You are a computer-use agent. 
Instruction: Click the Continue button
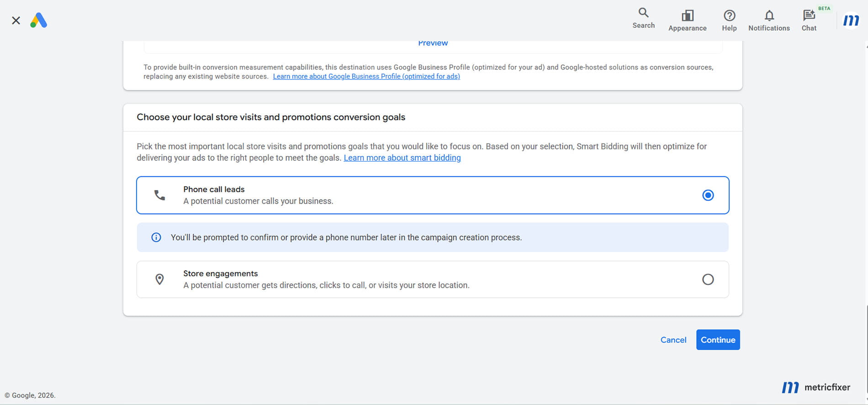tap(718, 340)
